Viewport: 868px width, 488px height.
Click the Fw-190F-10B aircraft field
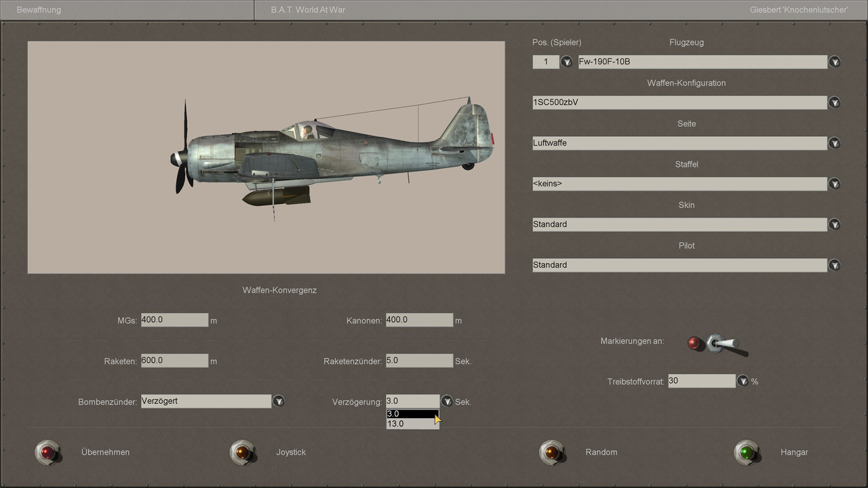[703, 62]
